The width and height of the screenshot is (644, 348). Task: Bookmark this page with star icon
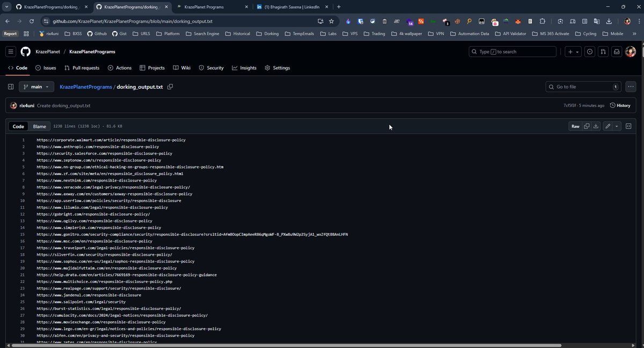click(331, 21)
